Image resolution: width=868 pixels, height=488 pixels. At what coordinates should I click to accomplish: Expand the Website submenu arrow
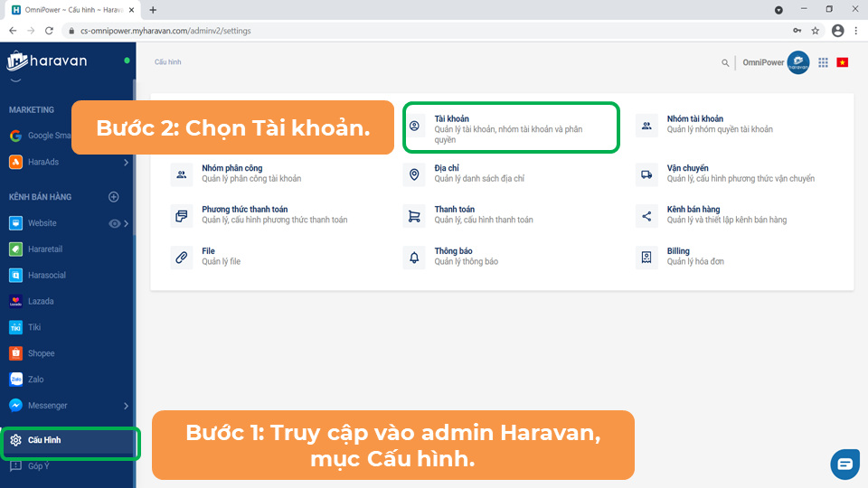pyautogui.click(x=127, y=223)
